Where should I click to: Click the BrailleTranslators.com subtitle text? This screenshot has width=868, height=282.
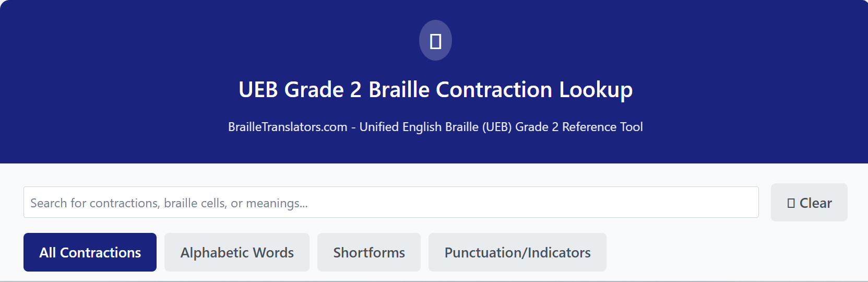435,127
